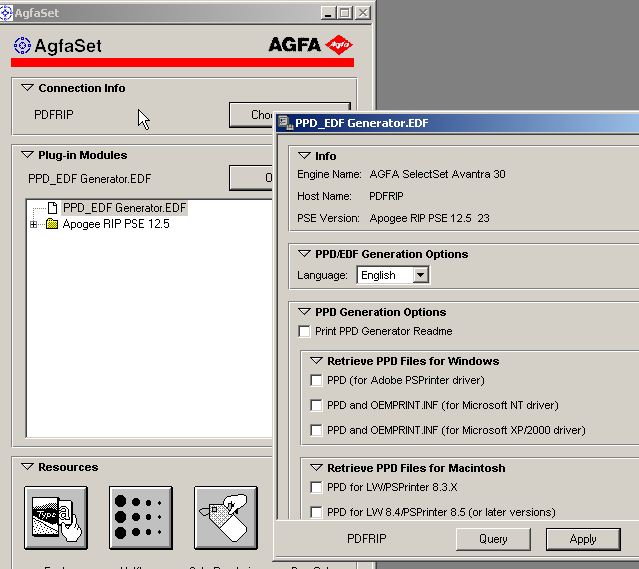Check PPD for LW 8.4/PSPrinter 8.5 or later

[316, 512]
